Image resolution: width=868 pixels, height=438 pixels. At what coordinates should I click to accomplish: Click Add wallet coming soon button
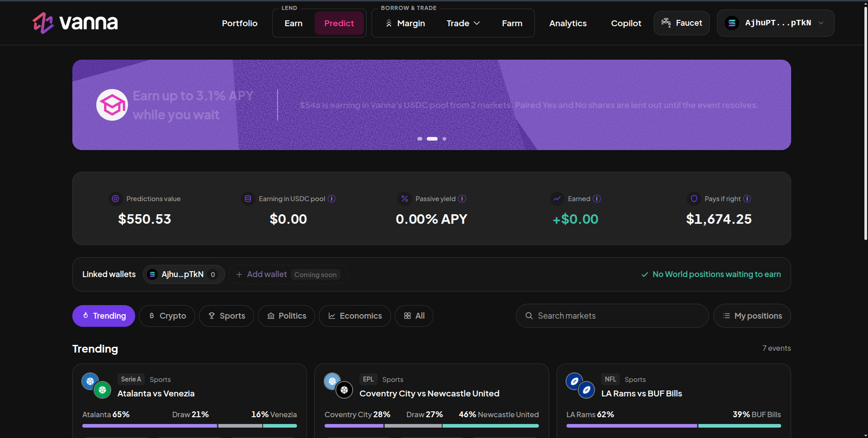tap(288, 274)
